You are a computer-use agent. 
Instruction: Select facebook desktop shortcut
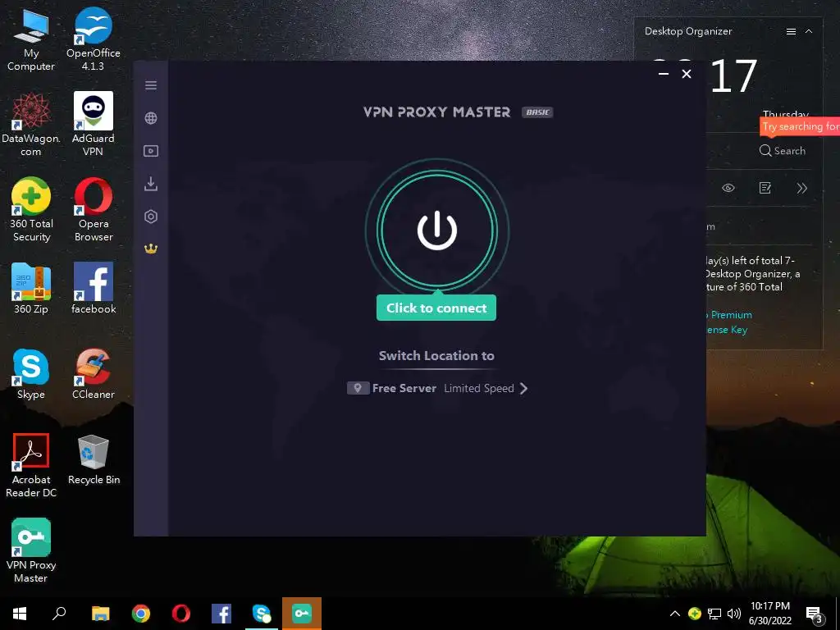(x=94, y=289)
